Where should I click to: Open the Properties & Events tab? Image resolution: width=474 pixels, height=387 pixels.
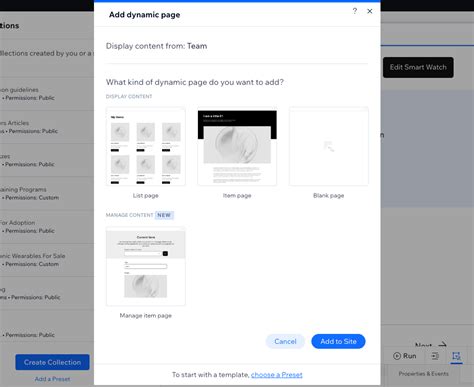pyautogui.click(x=423, y=374)
